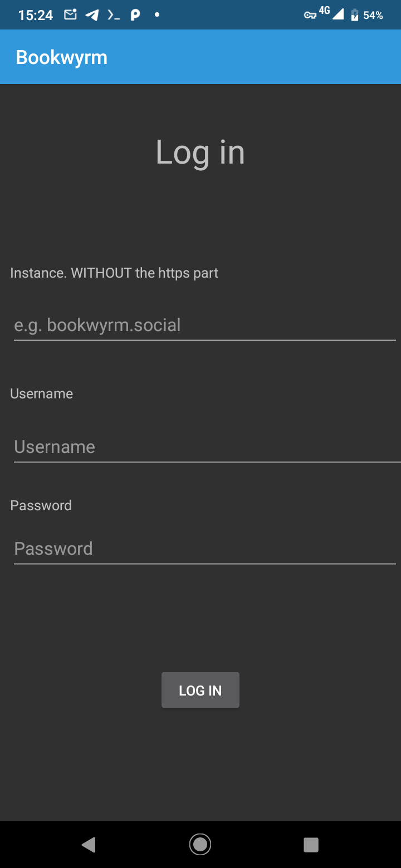Tap the battery charging icon

coord(355,15)
